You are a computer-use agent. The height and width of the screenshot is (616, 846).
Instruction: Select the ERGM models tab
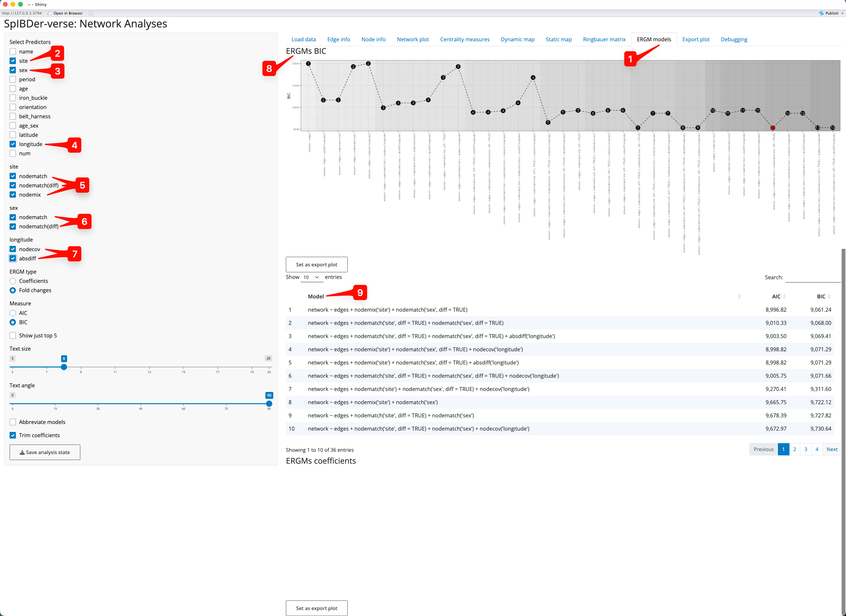[x=654, y=39]
